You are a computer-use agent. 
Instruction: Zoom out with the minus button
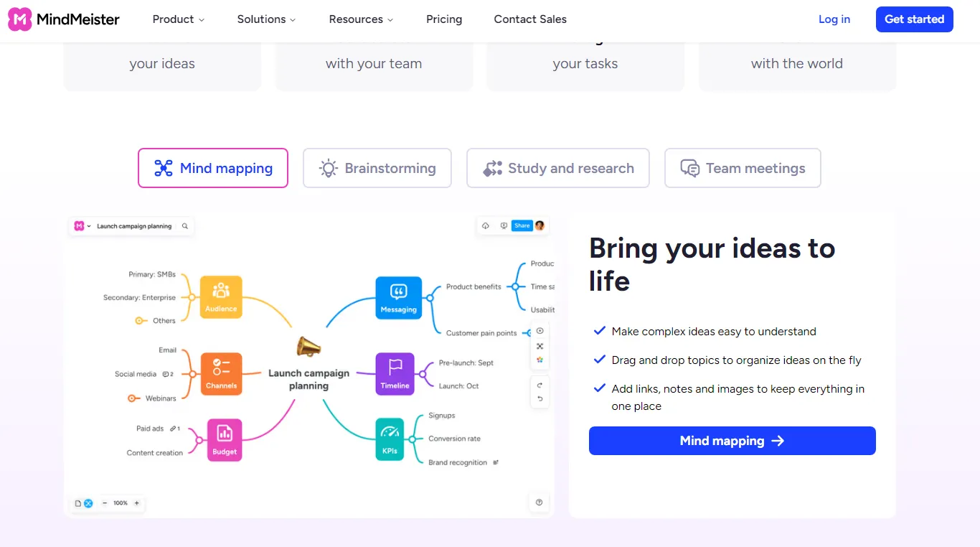[105, 503]
